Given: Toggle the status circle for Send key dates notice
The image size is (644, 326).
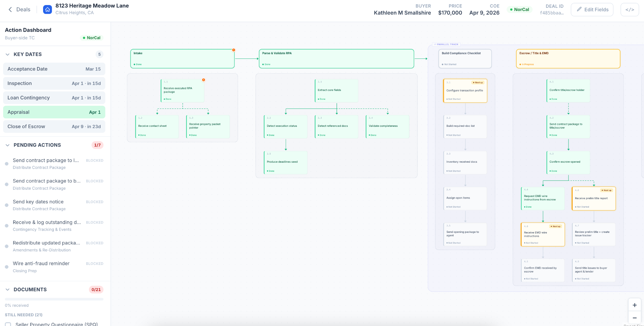Looking at the screenshot, I should (7, 205).
